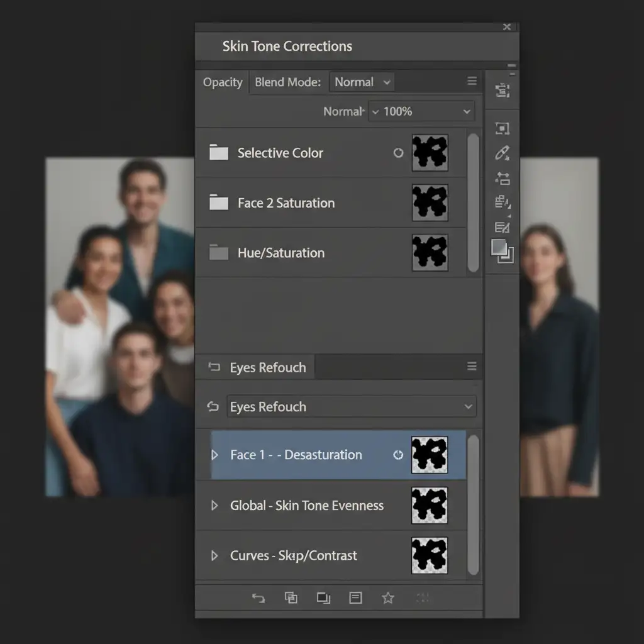
Task: Toggle the circle indicator on Face 1 Desaturation
Action: (398, 455)
